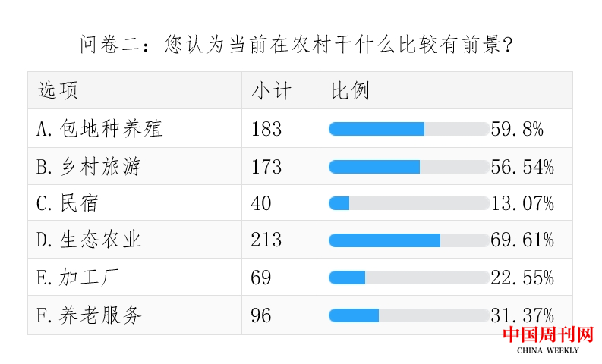Click the 59.8% progress bar
Image resolution: width=602 pixels, height=364 pixels.
coord(408,129)
